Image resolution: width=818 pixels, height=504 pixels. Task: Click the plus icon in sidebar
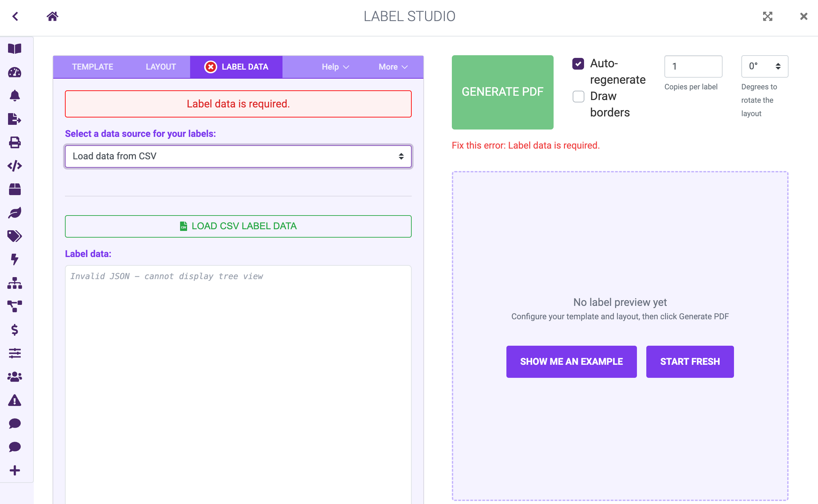click(x=15, y=471)
